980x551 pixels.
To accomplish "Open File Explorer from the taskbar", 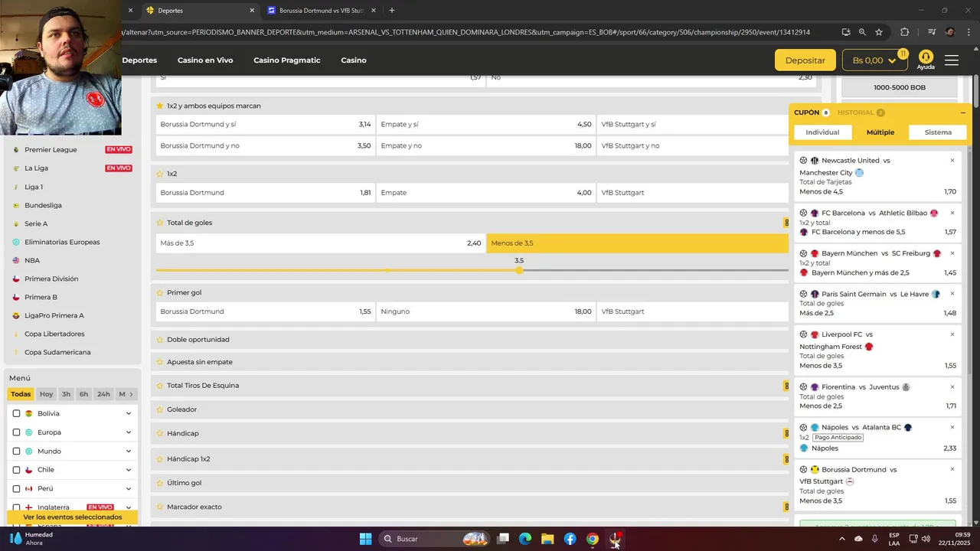I will point(547,539).
